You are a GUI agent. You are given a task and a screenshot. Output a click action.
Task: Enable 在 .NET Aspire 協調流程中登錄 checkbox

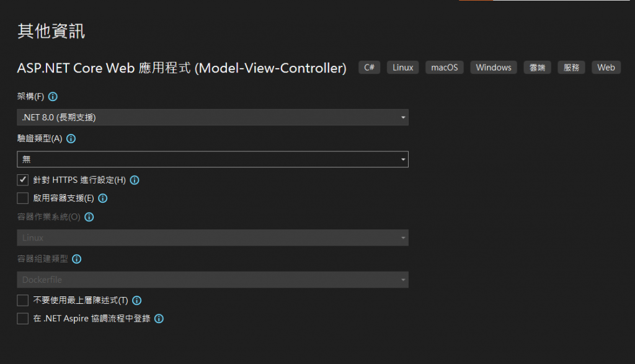coord(23,319)
